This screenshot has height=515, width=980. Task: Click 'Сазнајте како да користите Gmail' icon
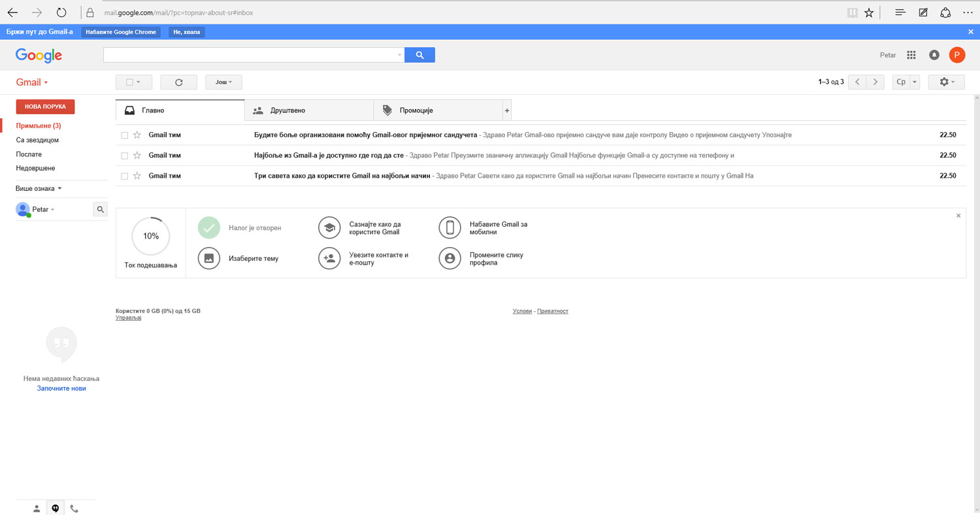329,227
